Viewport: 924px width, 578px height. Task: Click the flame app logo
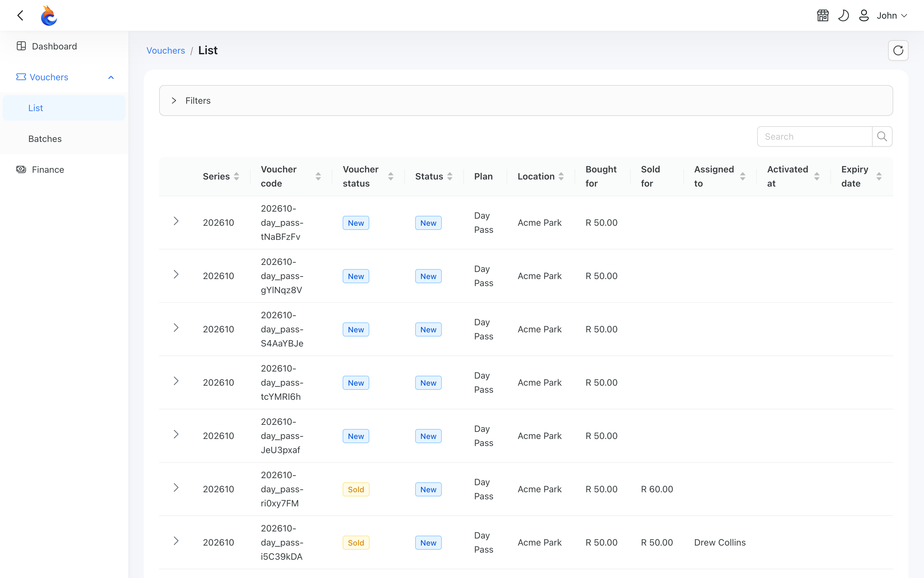click(x=49, y=15)
